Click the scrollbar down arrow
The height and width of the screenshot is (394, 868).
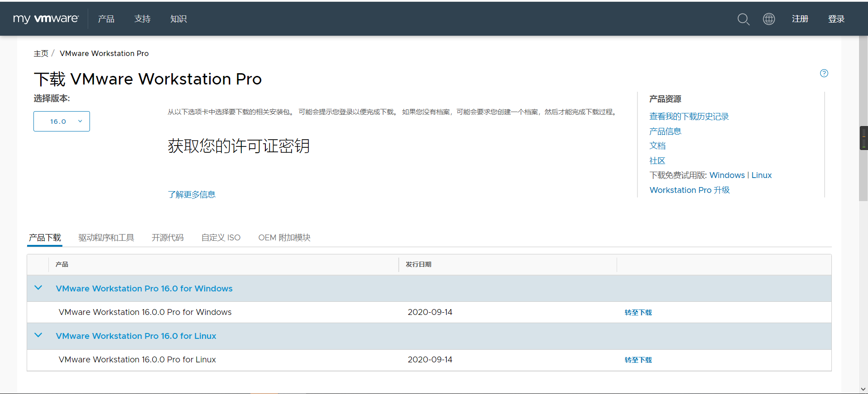tap(863, 389)
